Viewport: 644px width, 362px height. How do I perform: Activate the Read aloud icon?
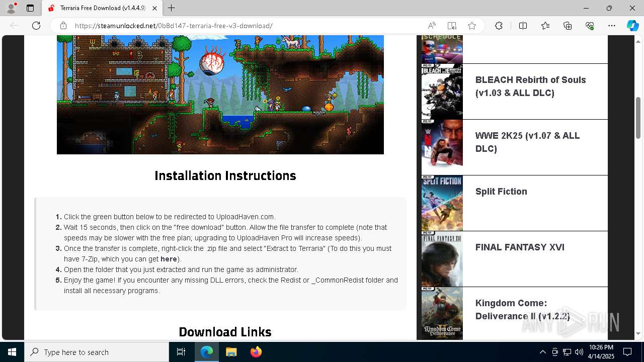point(432,26)
